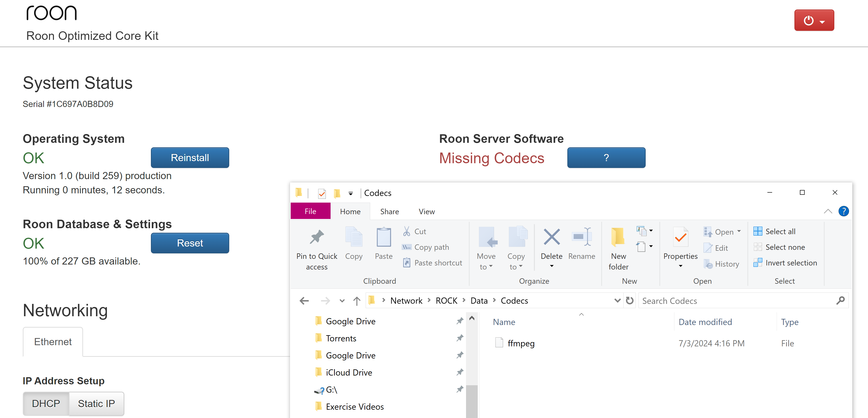Expand the Delete options arrow
Image resolution: width=868 pixels, height=418 pixels.
551,266
